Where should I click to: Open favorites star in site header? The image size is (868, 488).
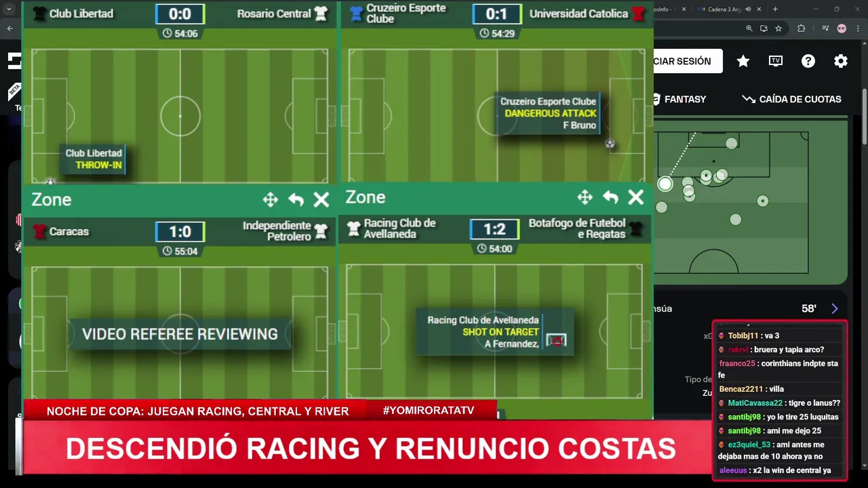pyautogui.click(x=743, y=61)
